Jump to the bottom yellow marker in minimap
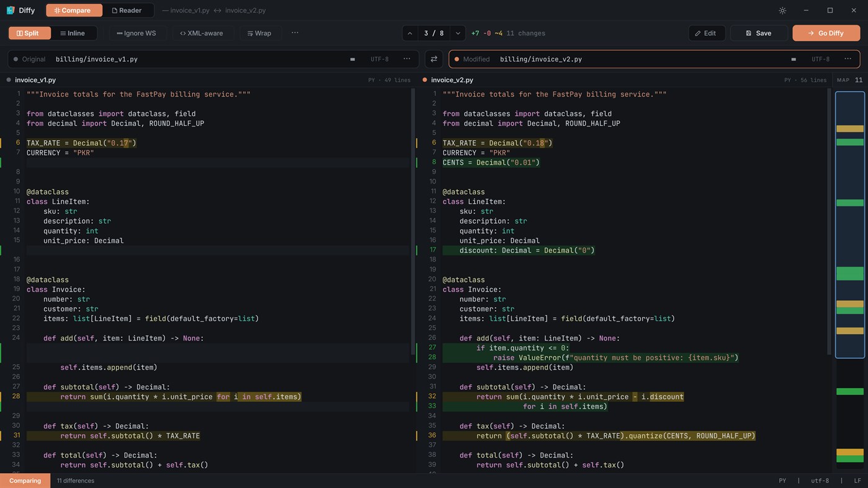The height and width of the screenshot is (488, 868). [x=850, y=452]
